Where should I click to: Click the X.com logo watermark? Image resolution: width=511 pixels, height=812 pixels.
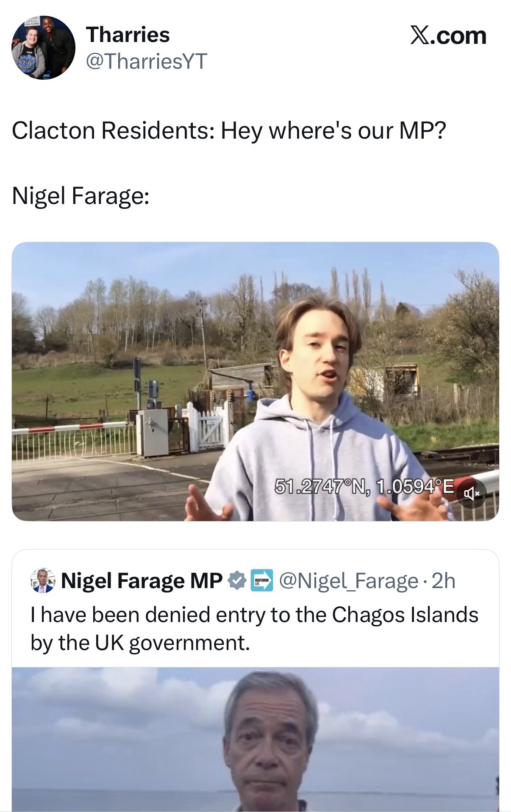pos(448,36)
